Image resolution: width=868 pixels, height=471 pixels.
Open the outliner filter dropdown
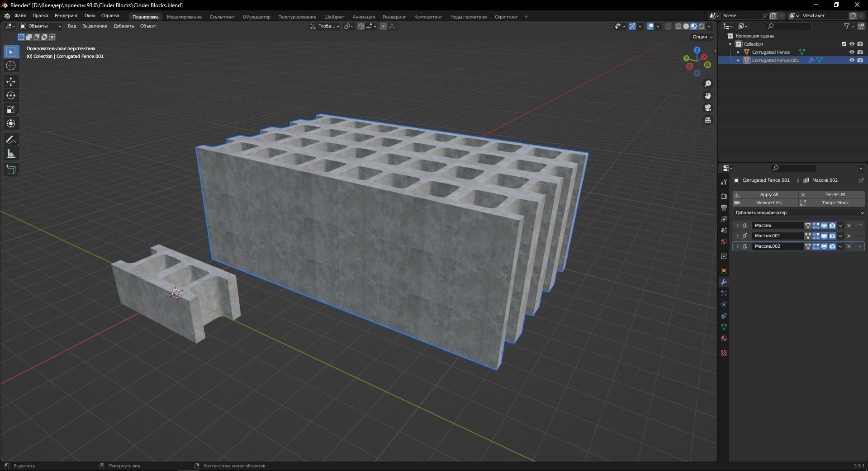point(849,26)
